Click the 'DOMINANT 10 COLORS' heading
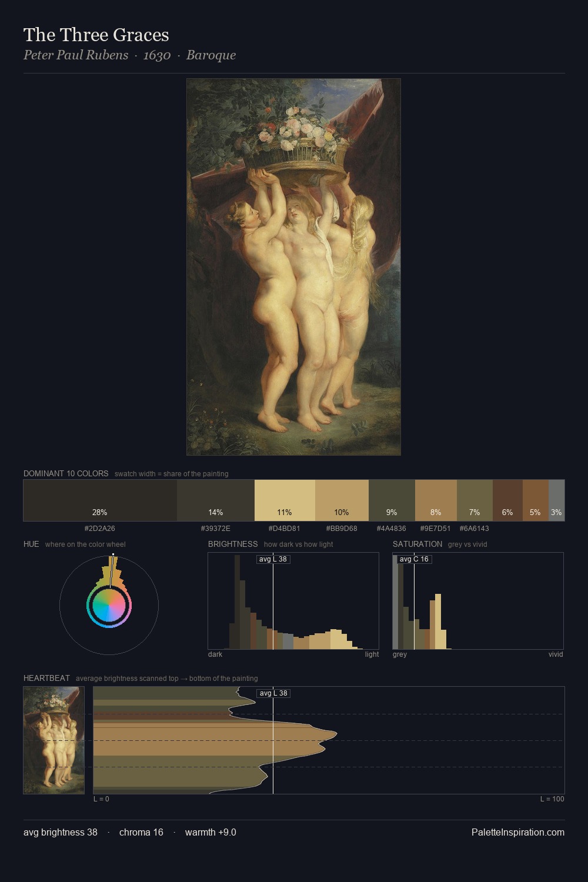588x882 pixels. pyautogui.click(x=66, y=473)
